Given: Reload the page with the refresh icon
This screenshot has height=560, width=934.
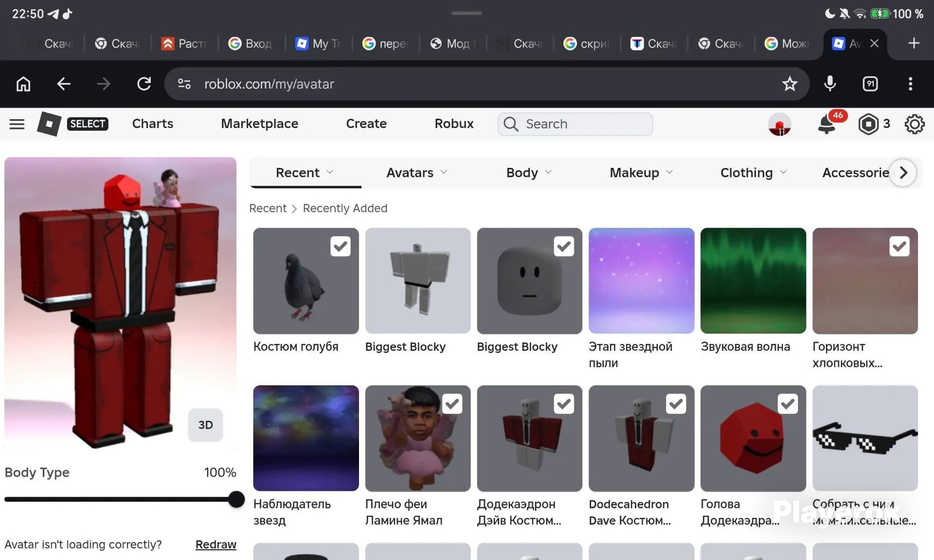Looking at the screenshot, I should (x=144, y=84).
